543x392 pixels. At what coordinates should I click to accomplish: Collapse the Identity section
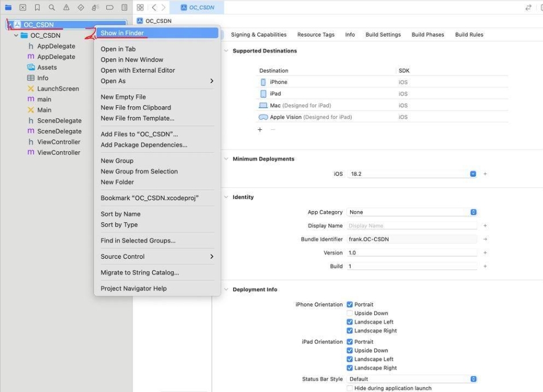226,197
